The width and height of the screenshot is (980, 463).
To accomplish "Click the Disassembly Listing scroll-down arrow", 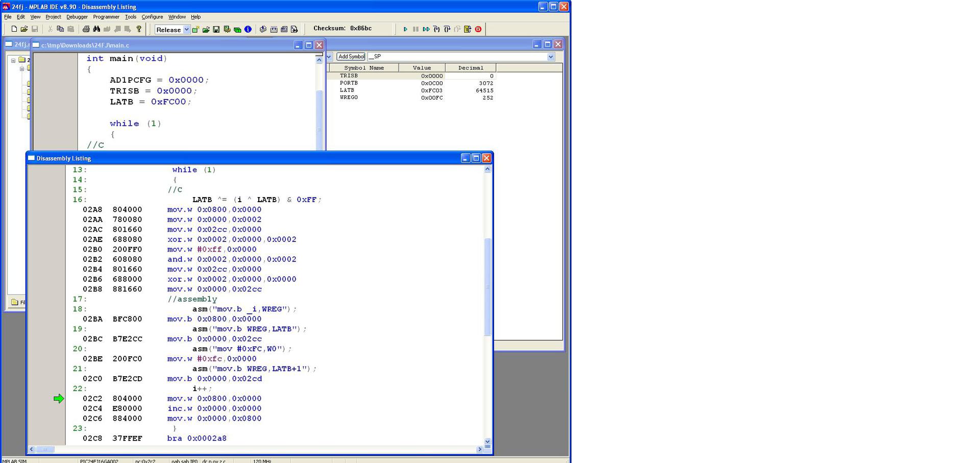I will pyautogui.click(x=487, y=442).
